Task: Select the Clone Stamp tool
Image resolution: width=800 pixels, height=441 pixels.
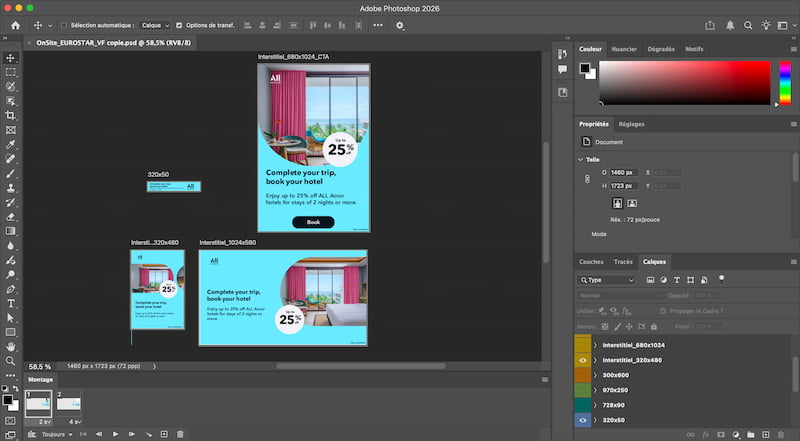Action: 10,188
